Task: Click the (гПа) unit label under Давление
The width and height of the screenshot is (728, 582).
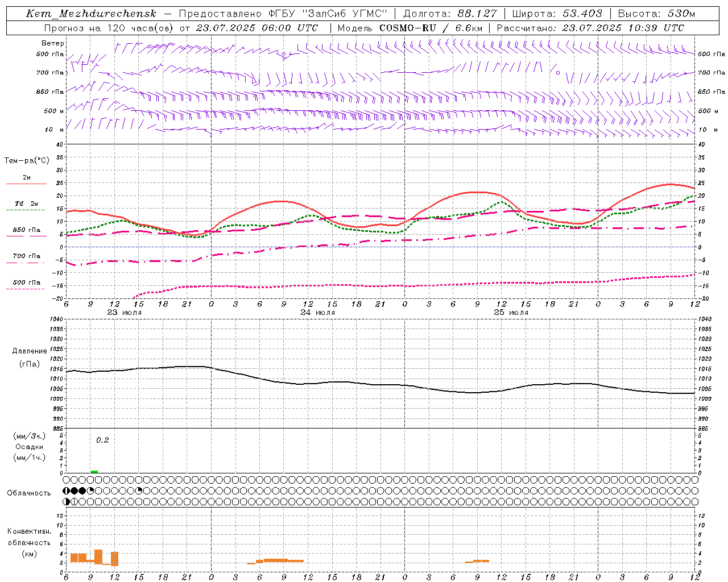Action: point(30,364)
